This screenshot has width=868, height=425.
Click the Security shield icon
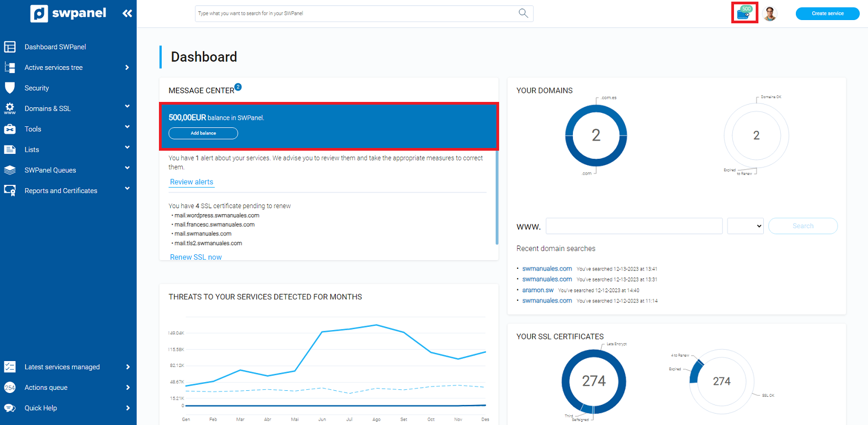pyautogui.click(x=10, y=88)
